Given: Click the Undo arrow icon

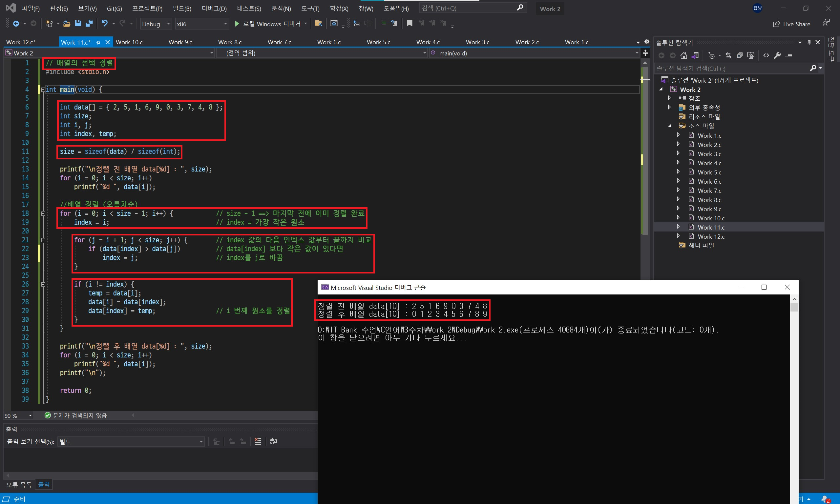Looking at the screenshot, I should (104, 23).
